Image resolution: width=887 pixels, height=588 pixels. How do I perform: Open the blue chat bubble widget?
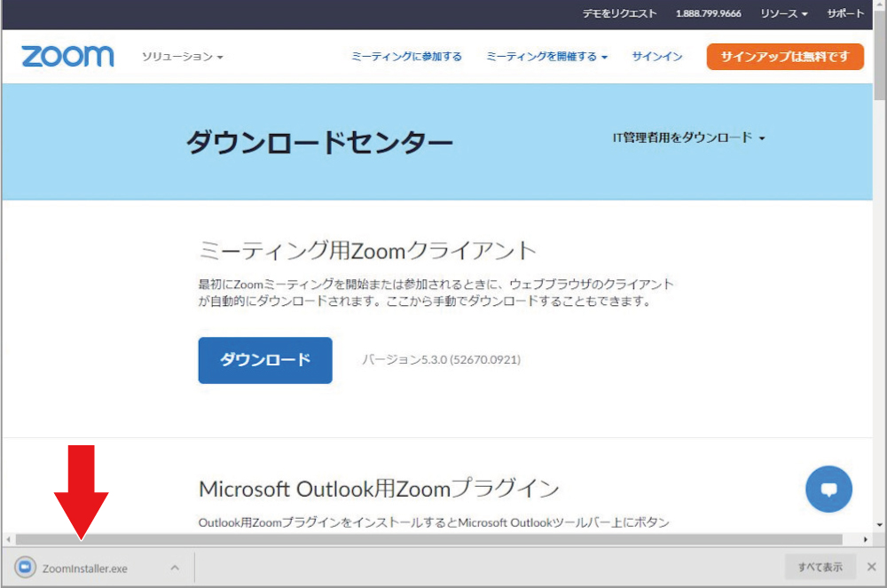(x=828, y=489)
